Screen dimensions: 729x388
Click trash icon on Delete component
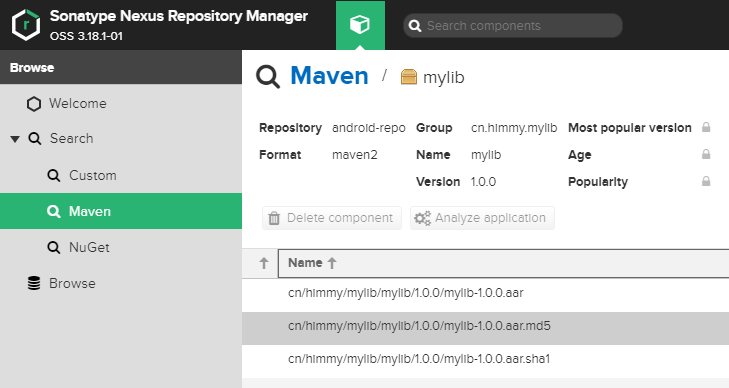[274, 218]
